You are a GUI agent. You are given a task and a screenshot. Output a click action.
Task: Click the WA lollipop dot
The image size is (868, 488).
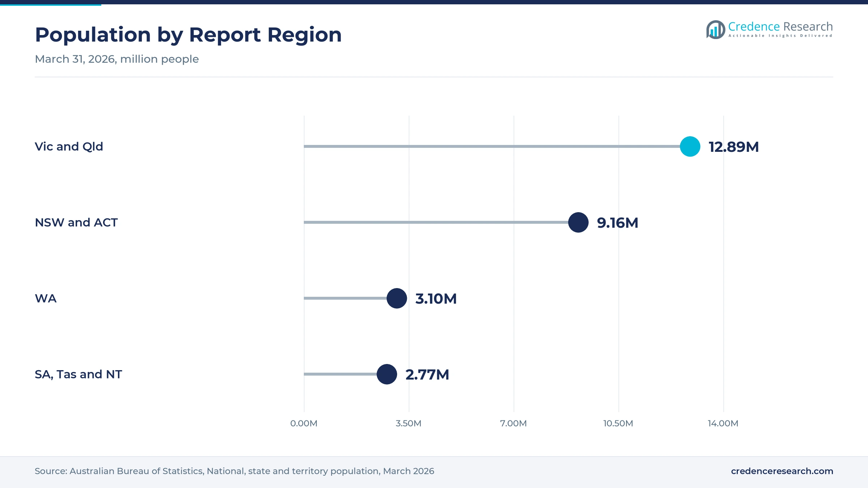tap(397, 298)
